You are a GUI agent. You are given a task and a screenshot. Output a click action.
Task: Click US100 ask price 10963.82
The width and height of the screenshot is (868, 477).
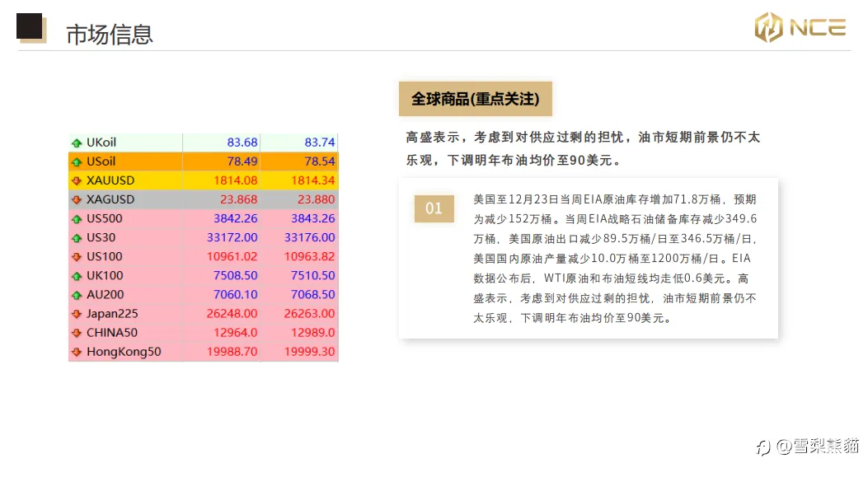(x=309, y=256)
